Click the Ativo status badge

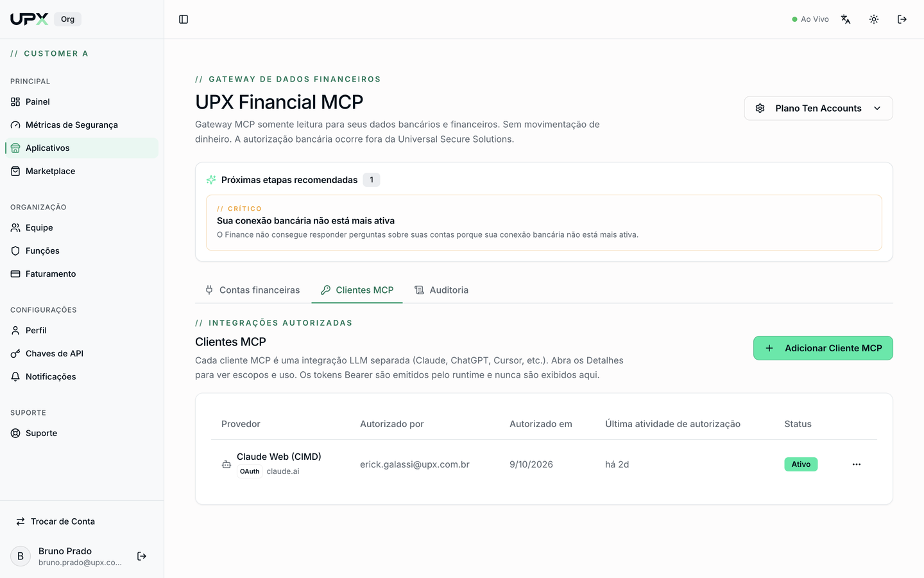pos(801,464)
